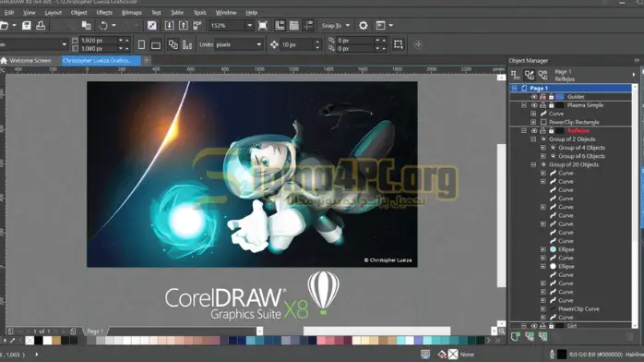Pick the white swatch in the palette
Image resolution: width=644 pixels, height=362 pixels.
(x=47, y=340)
